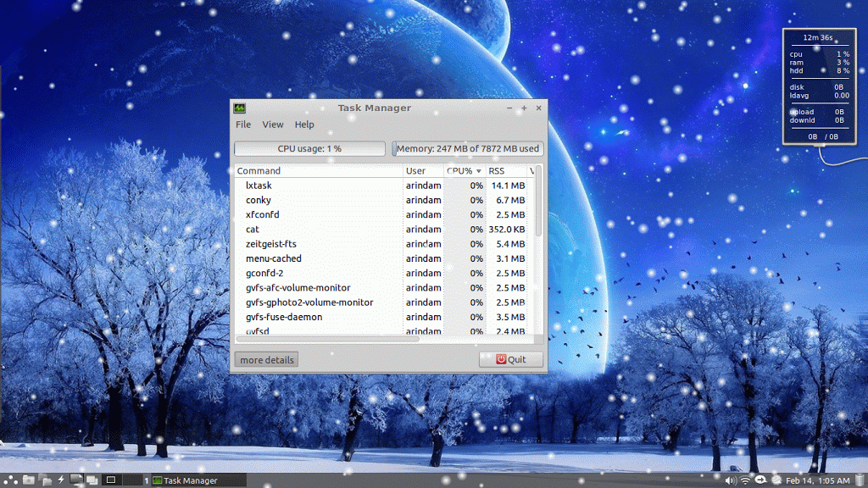
Task: Open the View menu
Action: pyautogui.click(x=273, y=124)
